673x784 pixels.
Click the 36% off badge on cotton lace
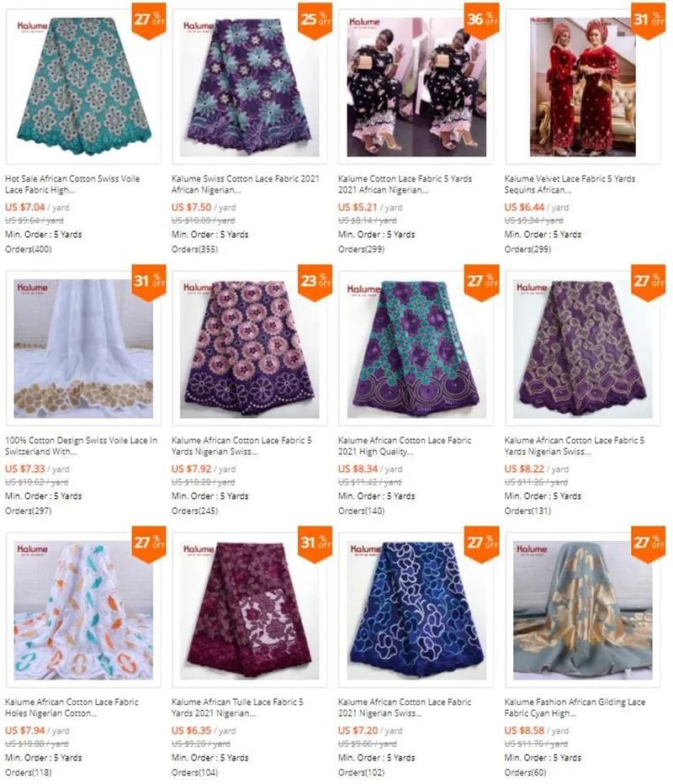(481, 21)
